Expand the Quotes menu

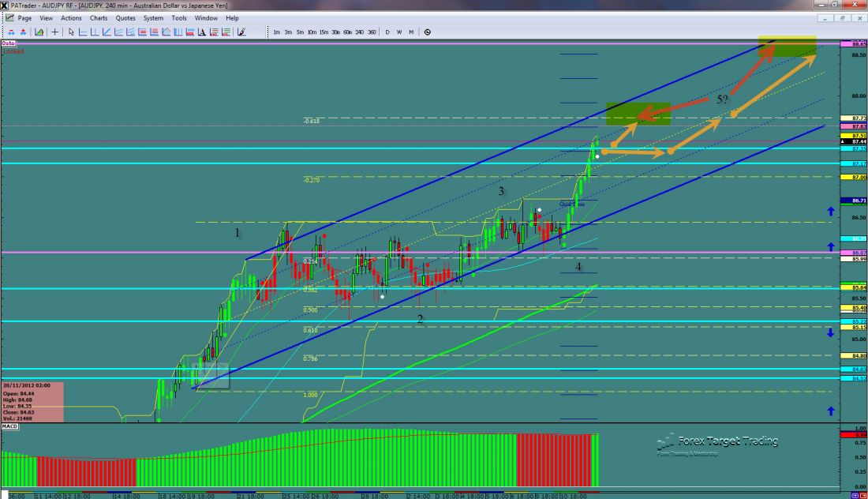pyautogui.click(x=125, y=17)
